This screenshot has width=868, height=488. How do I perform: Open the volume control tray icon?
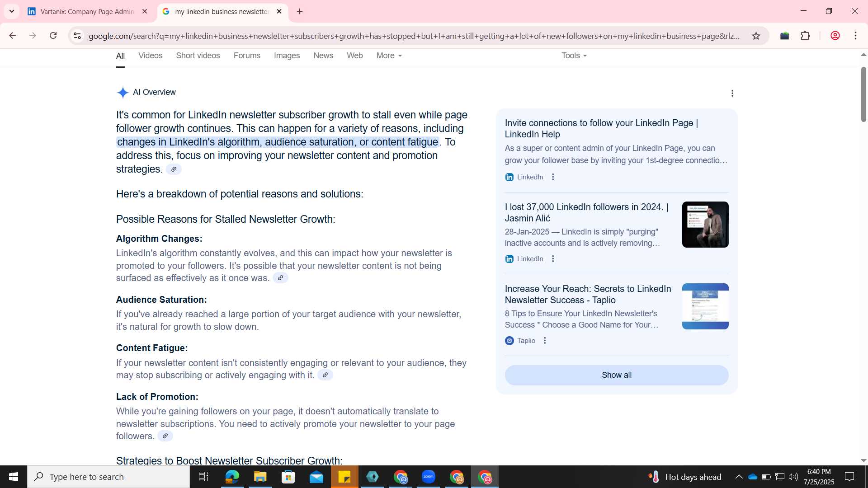tap(793, 477)
